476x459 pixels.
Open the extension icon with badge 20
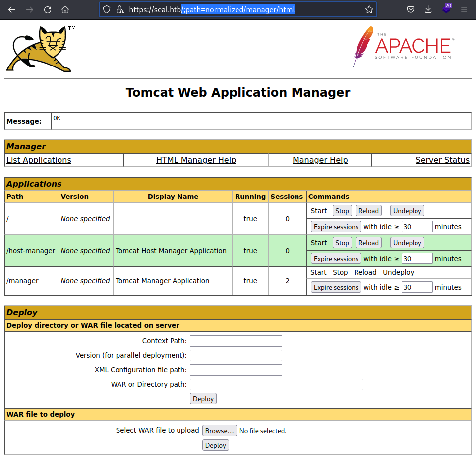pyautogui.click(x=447, y=9)
